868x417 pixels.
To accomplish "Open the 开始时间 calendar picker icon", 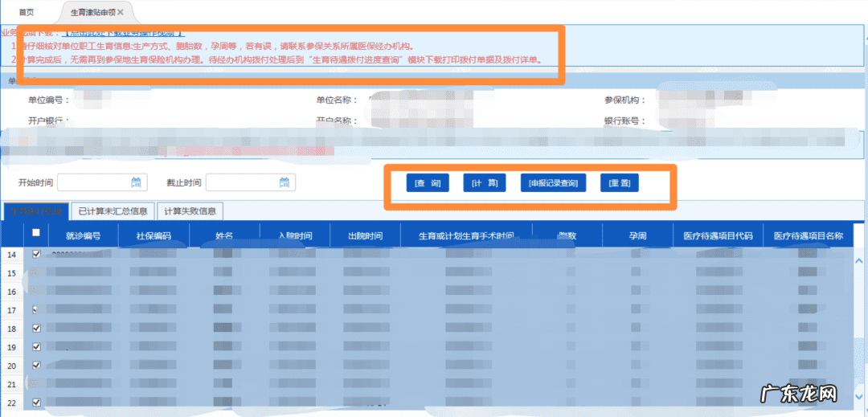I will [136, 182].
